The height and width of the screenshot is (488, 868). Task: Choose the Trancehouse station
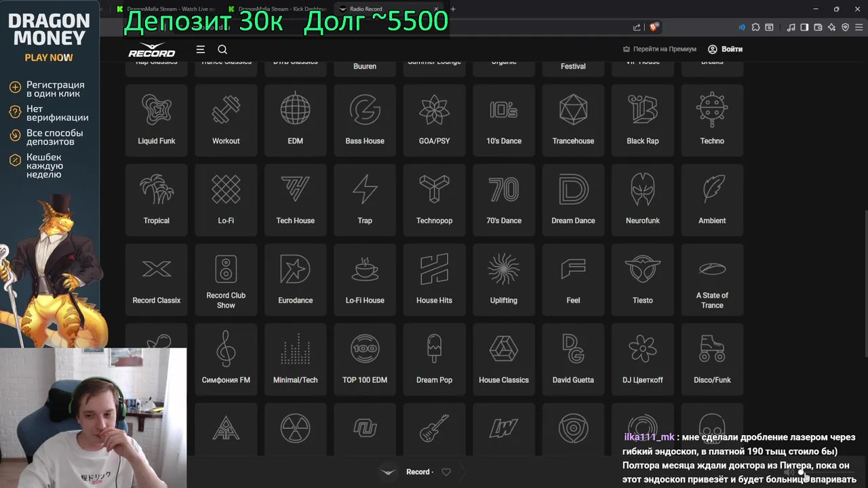573,120
